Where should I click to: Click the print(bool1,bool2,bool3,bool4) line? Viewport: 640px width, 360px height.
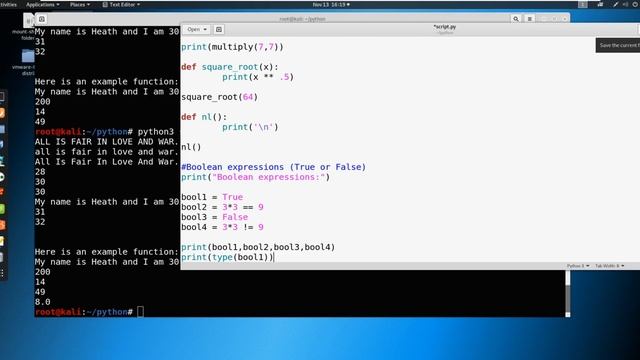click(258, 247)
